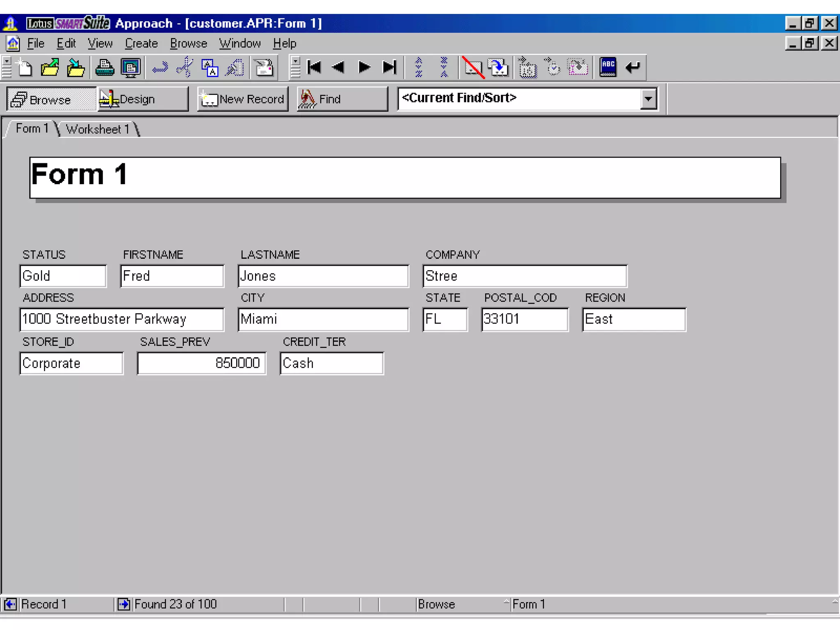
Task: Switch to Browse mode button
Action: click(51, 99)
